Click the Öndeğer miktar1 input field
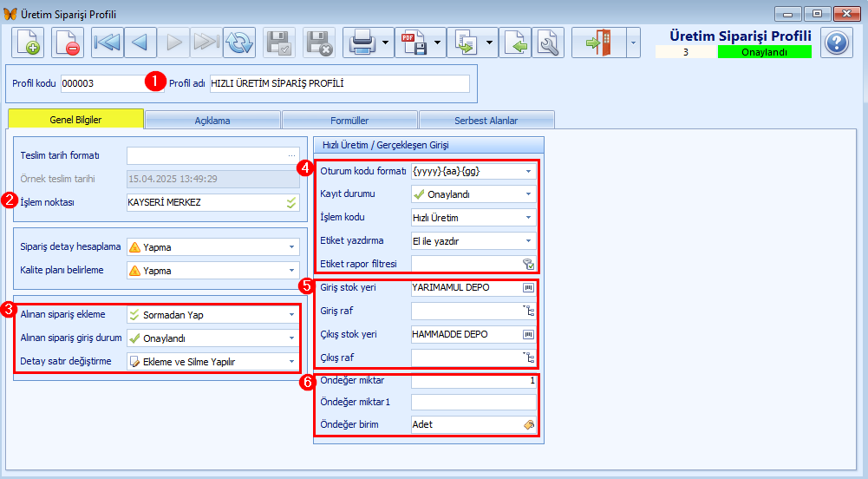Image resolution: width=868 pixels, height=479 pixels. [x=473, y=402]
